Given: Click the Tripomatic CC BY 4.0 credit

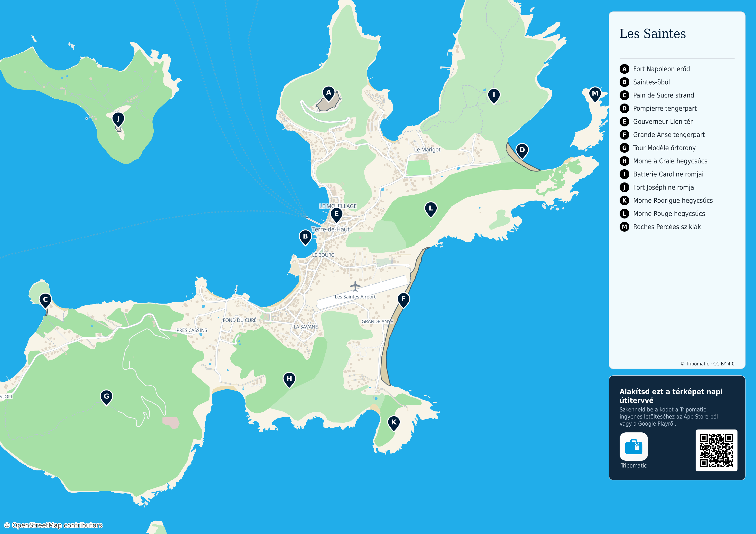Looking at the screenshot, I should point(708,364).
